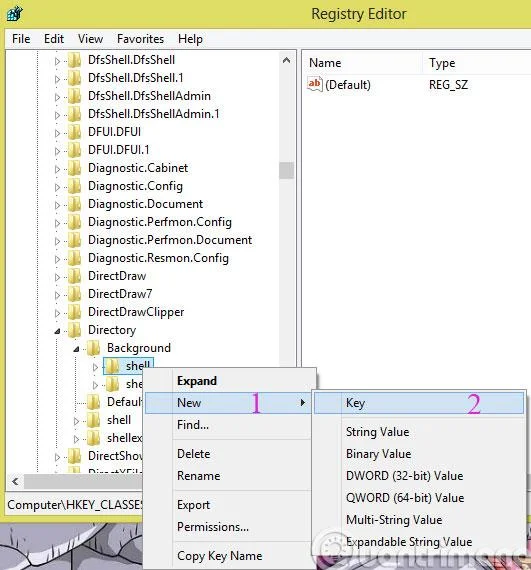531x570 pixels.
Task: Open the Favorites menu
Action: pos(140,39)
